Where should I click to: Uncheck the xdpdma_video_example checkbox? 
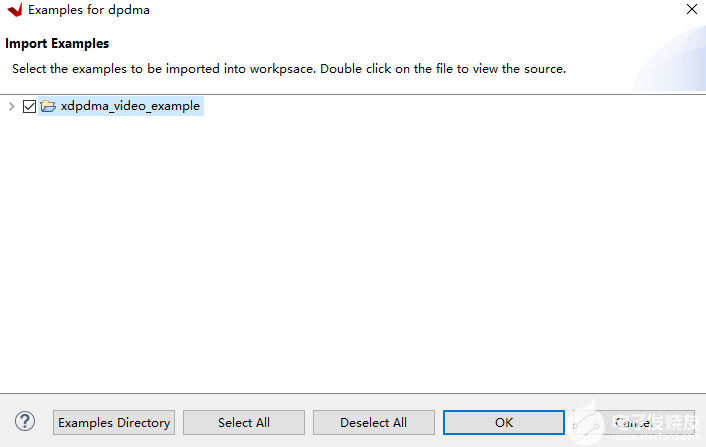[29, 106]
